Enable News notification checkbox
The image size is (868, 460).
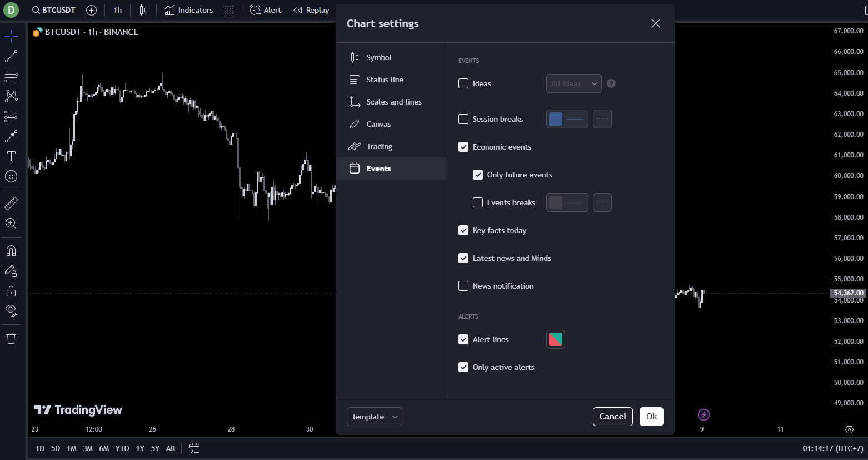point(463,286)
